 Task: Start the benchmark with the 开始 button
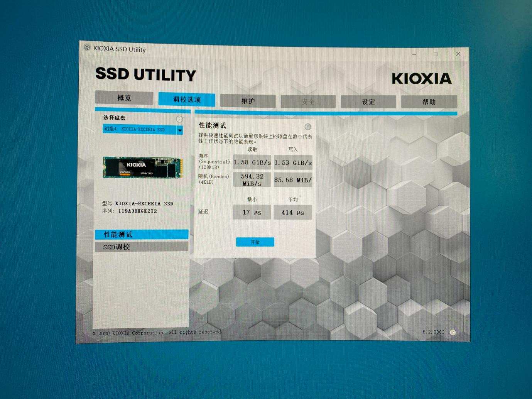coord(255,242)
